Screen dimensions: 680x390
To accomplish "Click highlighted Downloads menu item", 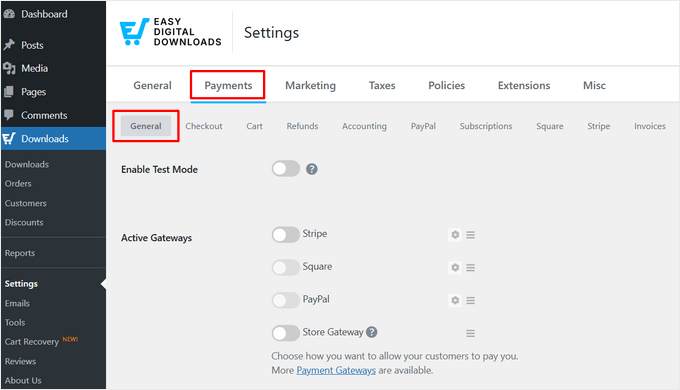I will coord(53,138).
